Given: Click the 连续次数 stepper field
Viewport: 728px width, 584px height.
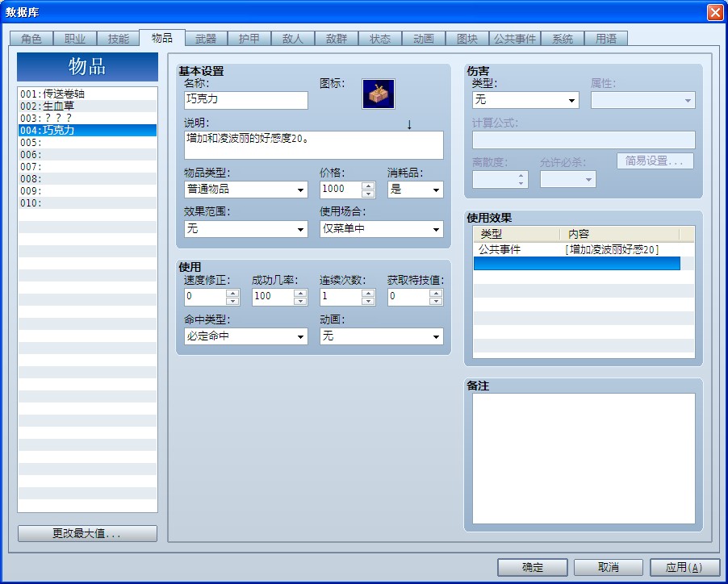Looking at the screenshot, I should click(x=347, y=297).
